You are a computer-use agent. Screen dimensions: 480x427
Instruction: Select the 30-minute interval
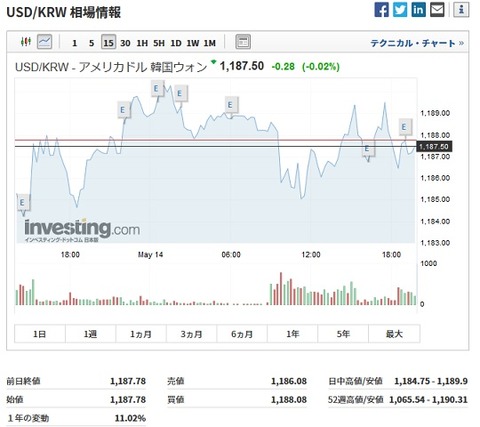125,43
